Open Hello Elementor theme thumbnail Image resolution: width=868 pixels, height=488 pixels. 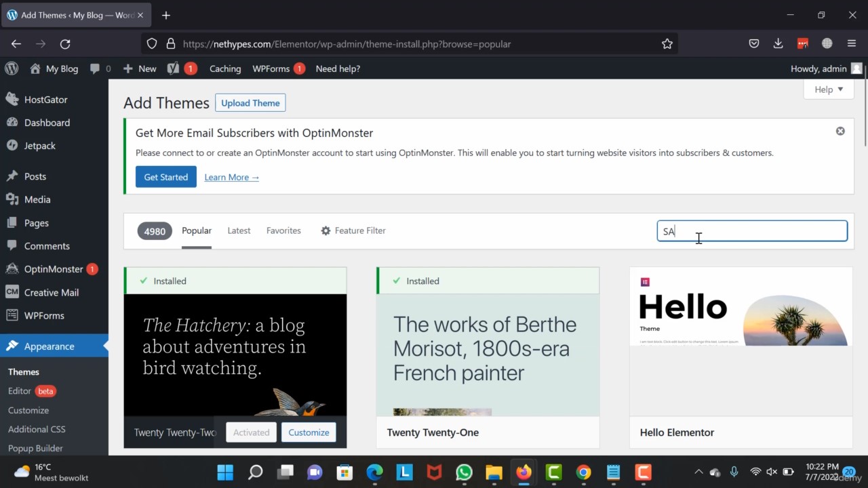(741, 341)
